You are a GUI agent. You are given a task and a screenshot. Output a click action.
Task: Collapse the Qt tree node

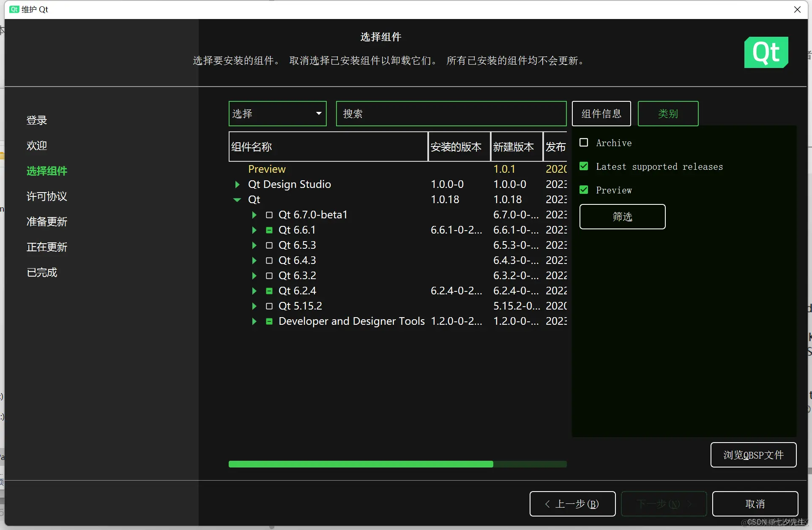(x=237, y=200)
